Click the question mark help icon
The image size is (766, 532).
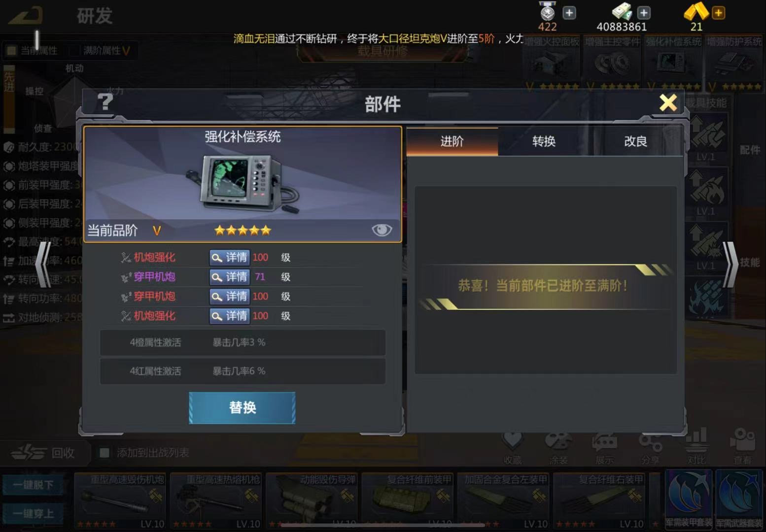pos(105,102)
